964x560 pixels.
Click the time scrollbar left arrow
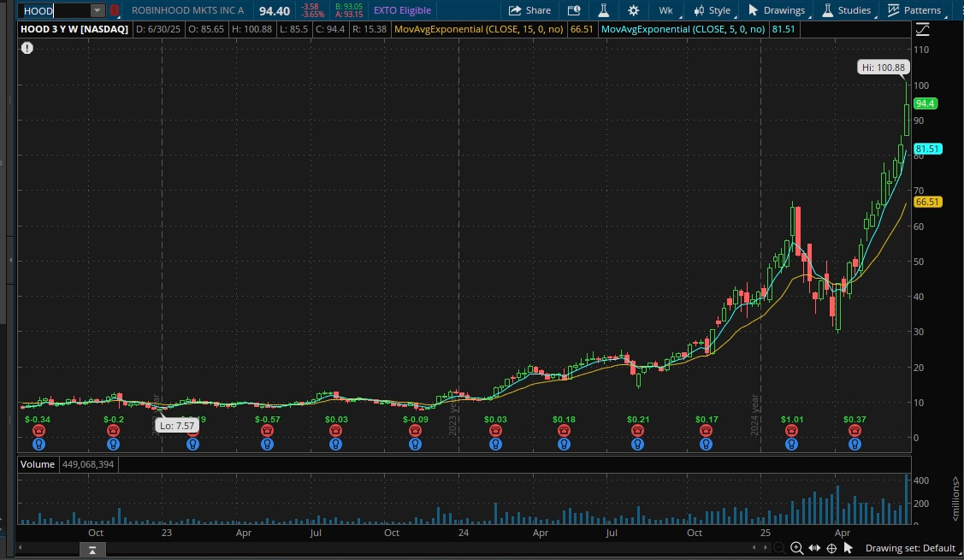coord(21,548)
